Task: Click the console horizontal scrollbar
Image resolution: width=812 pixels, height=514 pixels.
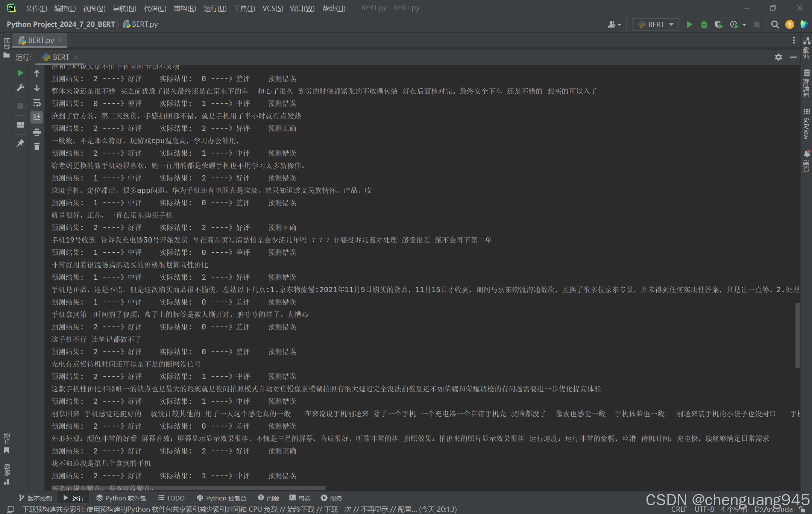Action: [189, 488]
